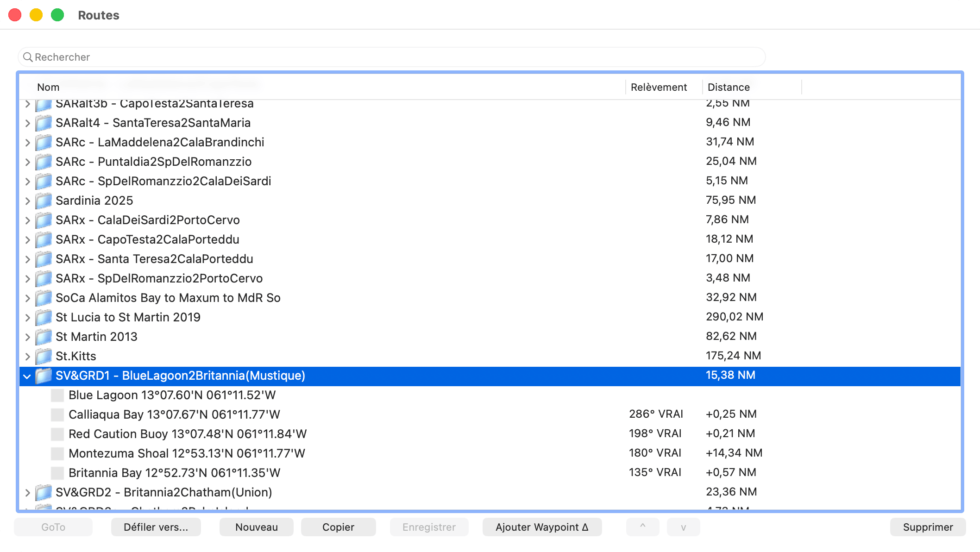Screen dimensions: 980x552
Task: Click the Supprimer button
Action: pyautogui.click(x=928, y=527)
